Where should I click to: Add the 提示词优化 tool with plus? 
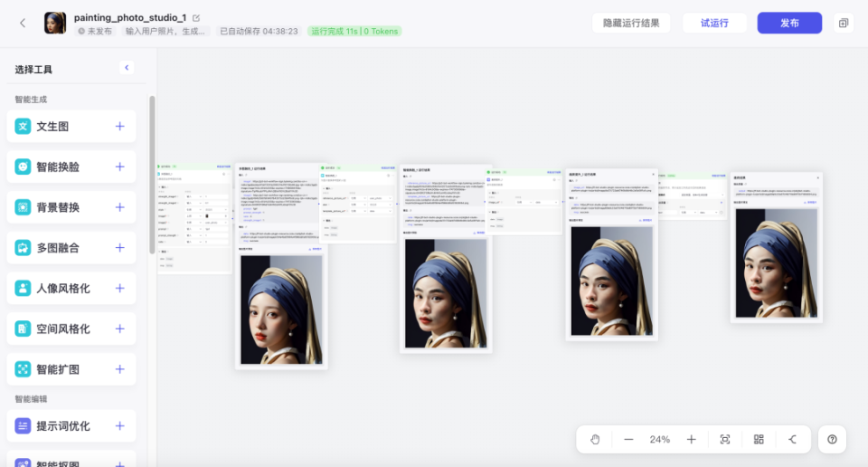[119, 425]
